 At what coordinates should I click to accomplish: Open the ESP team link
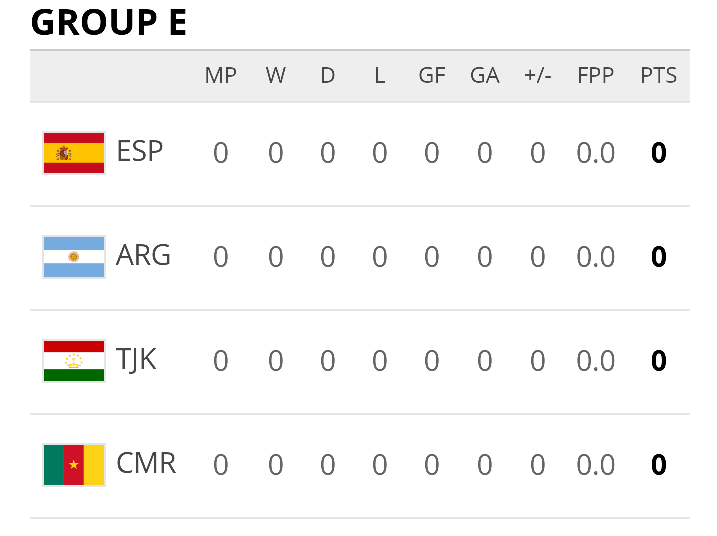tap(139, 151)
